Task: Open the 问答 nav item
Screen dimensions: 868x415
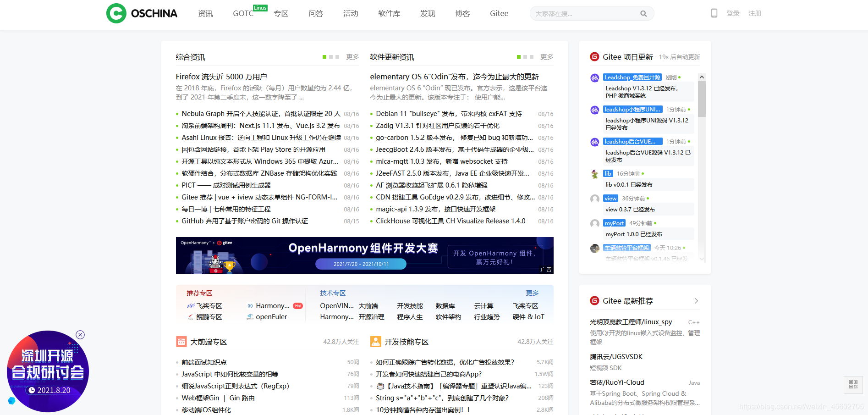Action: point(316,14)
